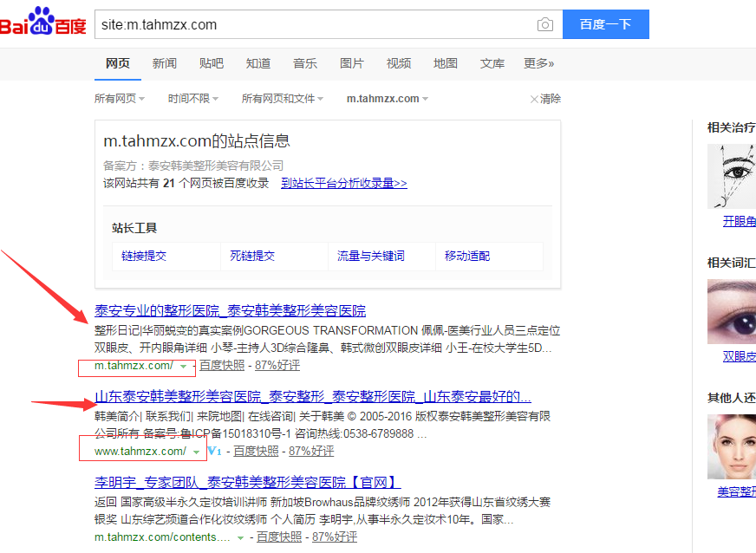Open 百度快照 for the m.tahmzx.com/ result
756x553 pixels.
222,366
